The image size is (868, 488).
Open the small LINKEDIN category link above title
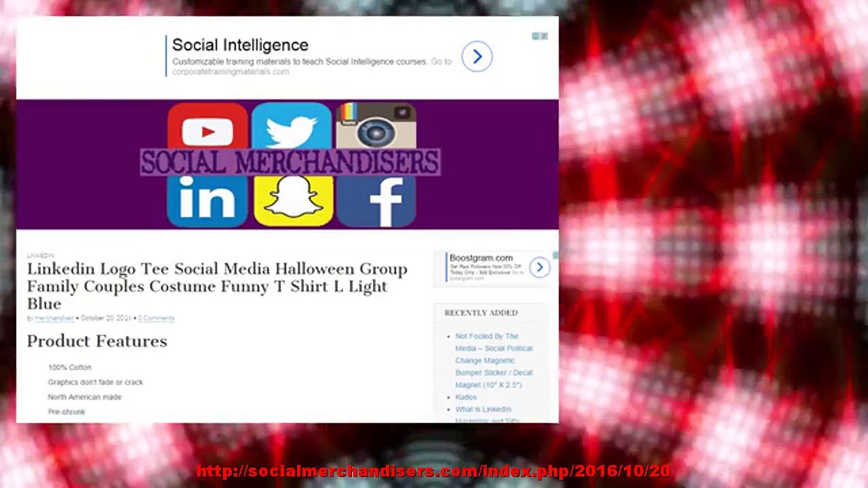pyautogui.click(x=41, y=256)
